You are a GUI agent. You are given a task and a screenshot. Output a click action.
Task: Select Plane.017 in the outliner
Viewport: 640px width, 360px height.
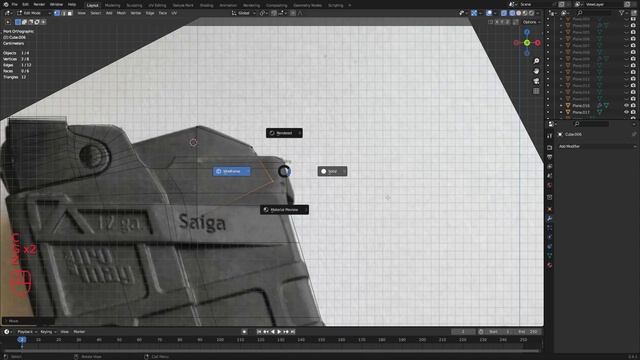click(581, 112)
